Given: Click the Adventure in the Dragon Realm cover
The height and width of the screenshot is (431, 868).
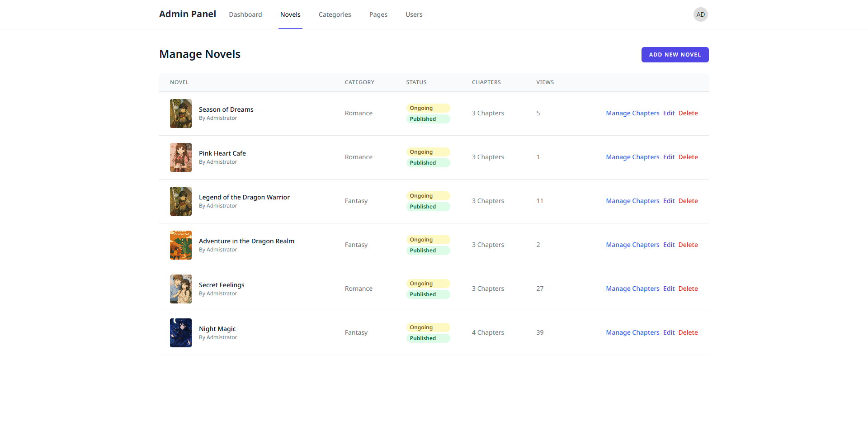Looking at the screenshot, I should pyautogui.click(x=180, y=245).
